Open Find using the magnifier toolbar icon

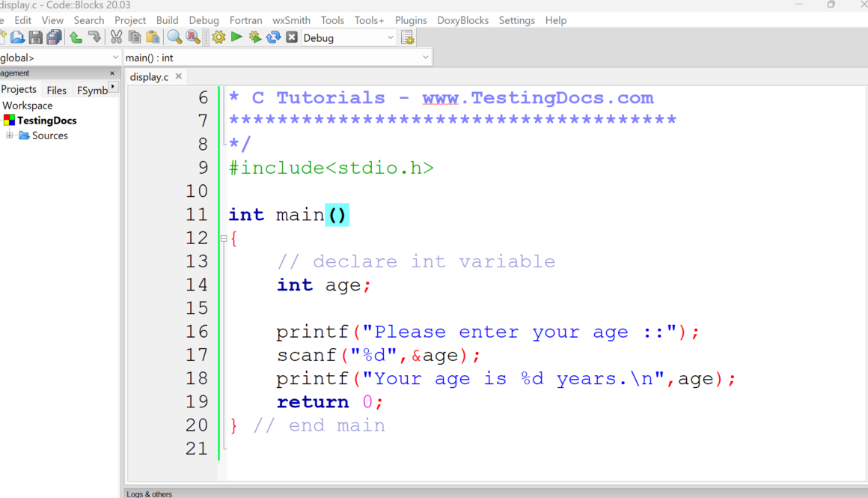(174, 37)
